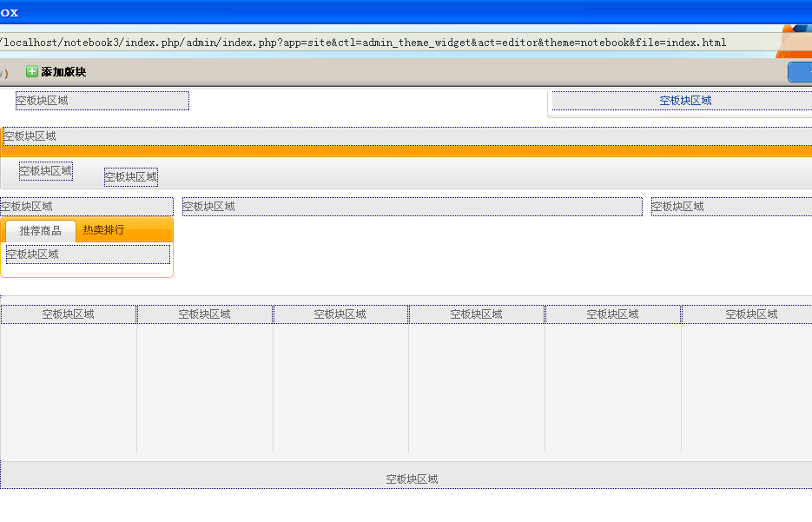
Task: Click the orange navigation strip
Action: tap(406, 151)
